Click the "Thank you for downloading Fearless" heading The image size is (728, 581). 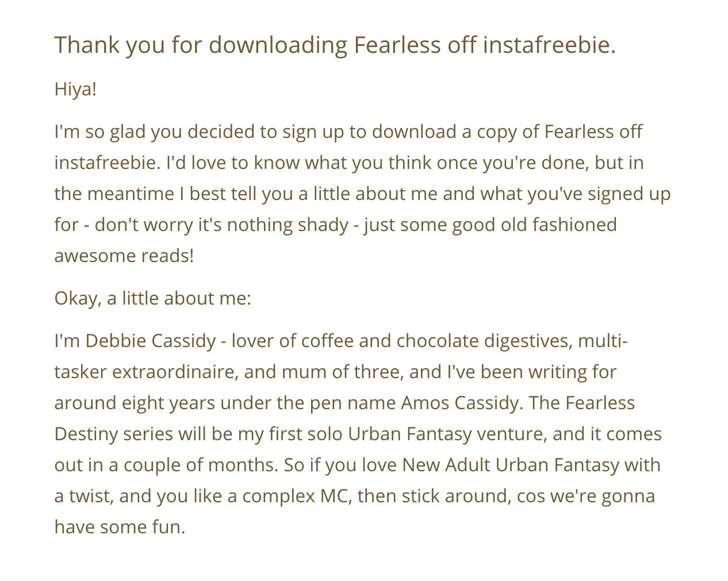coord(335,45)
